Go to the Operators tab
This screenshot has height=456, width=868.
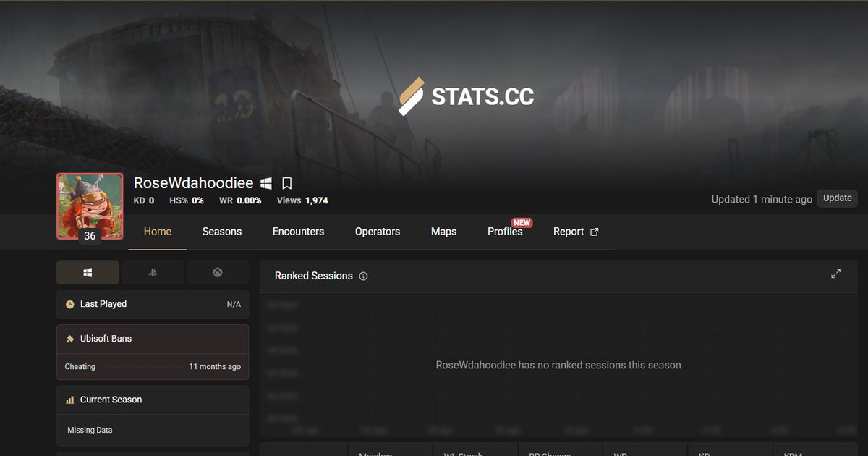click(x=378, y=232)
